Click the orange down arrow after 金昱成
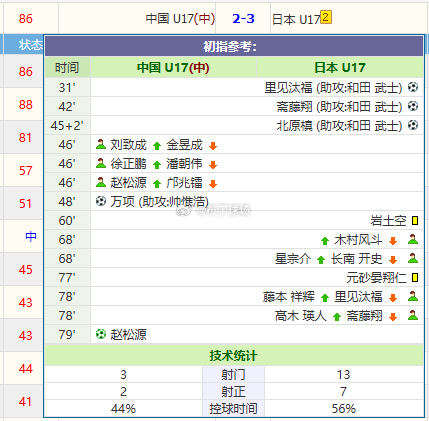429x421 pixels. coord(213,146)
